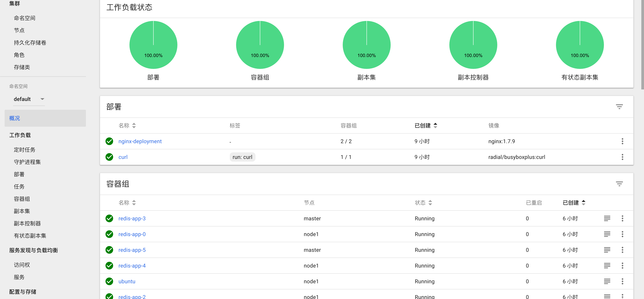Image resolution: width=644 pixels, height=299 pixels.
Task: Open the curl deployment link
Action: coord(123,157)
